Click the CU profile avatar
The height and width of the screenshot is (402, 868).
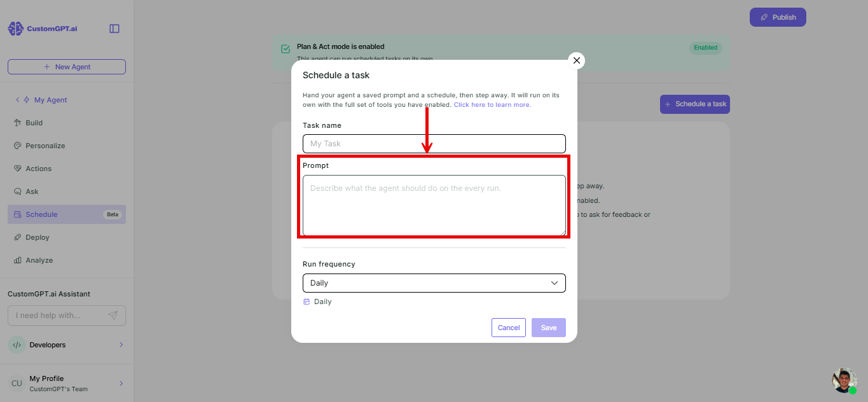(17, 384)
